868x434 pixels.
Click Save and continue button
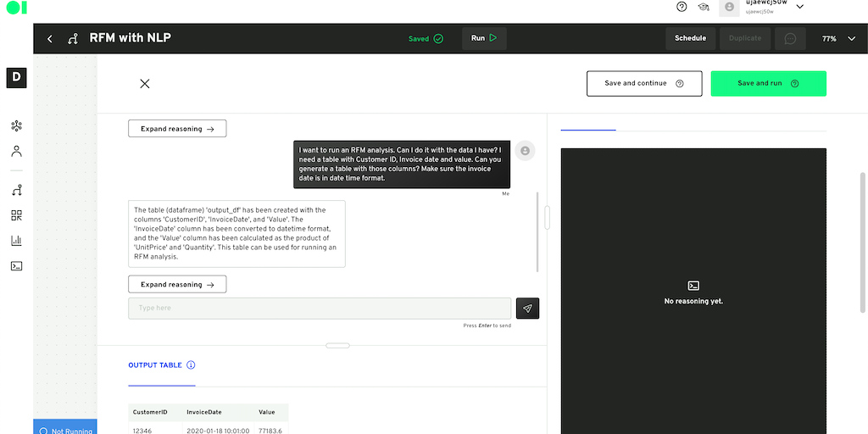644,84
